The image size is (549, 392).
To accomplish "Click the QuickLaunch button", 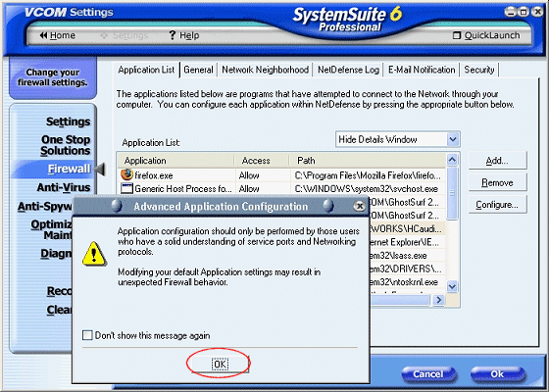I will click(x=486, y=35).
